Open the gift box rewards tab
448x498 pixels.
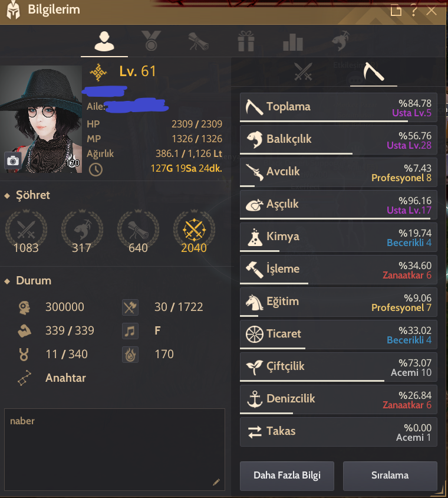click(x=246, y=41)
